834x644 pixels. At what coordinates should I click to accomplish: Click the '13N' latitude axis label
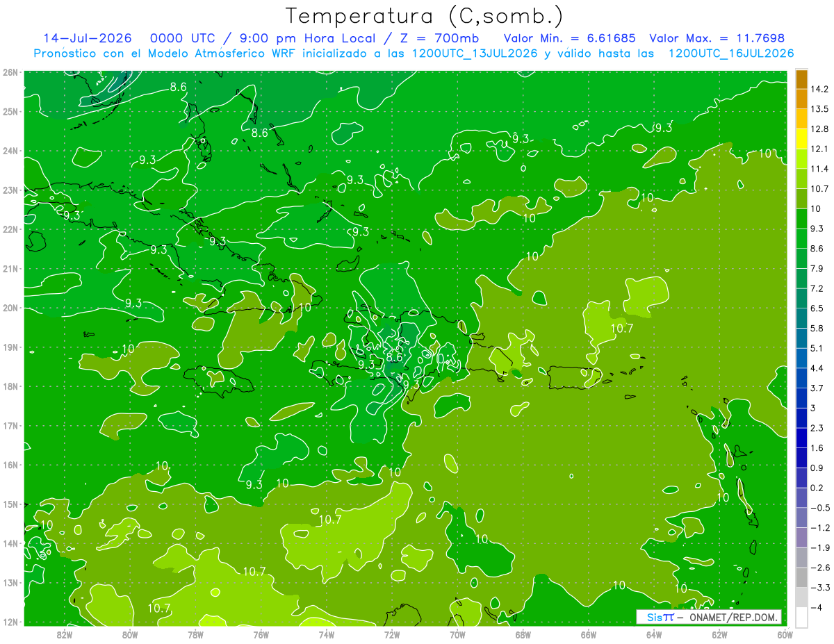[10, 583]
